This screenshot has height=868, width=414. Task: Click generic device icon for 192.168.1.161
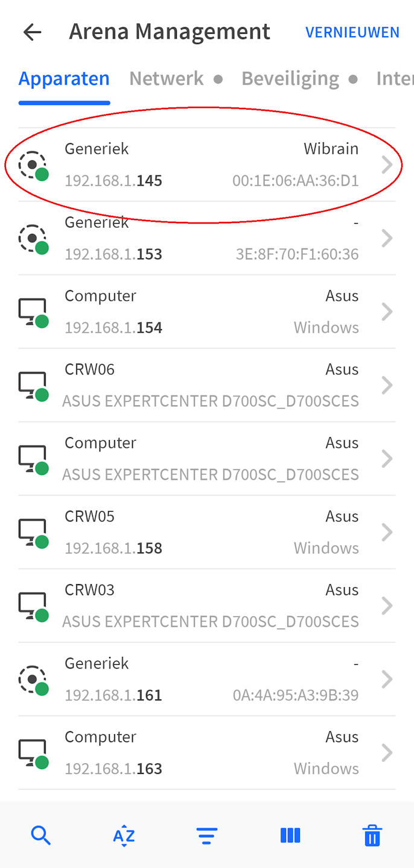pyautogui.click(x=33, y=679)
